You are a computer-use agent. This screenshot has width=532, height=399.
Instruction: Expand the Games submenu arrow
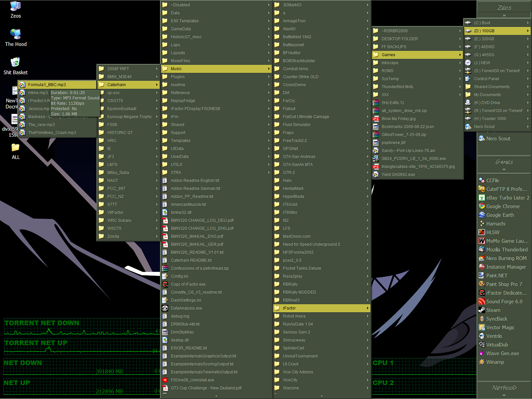click(460, 54)
